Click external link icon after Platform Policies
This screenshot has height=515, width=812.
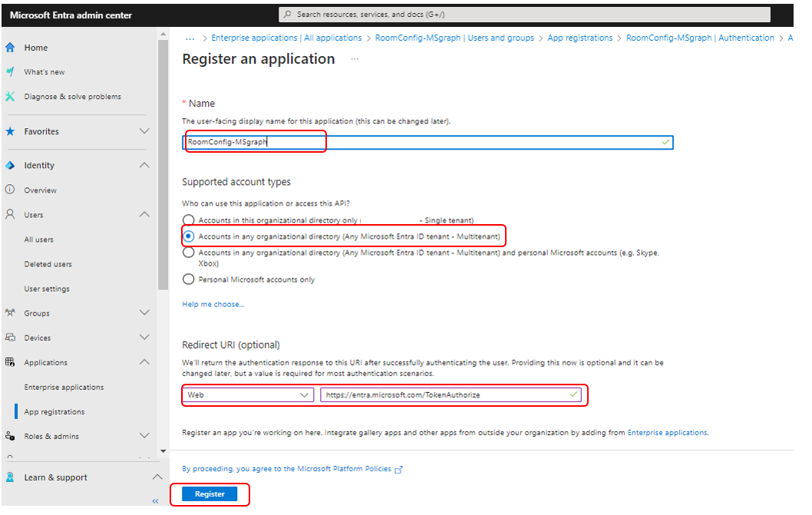click(x=399, y=470)
